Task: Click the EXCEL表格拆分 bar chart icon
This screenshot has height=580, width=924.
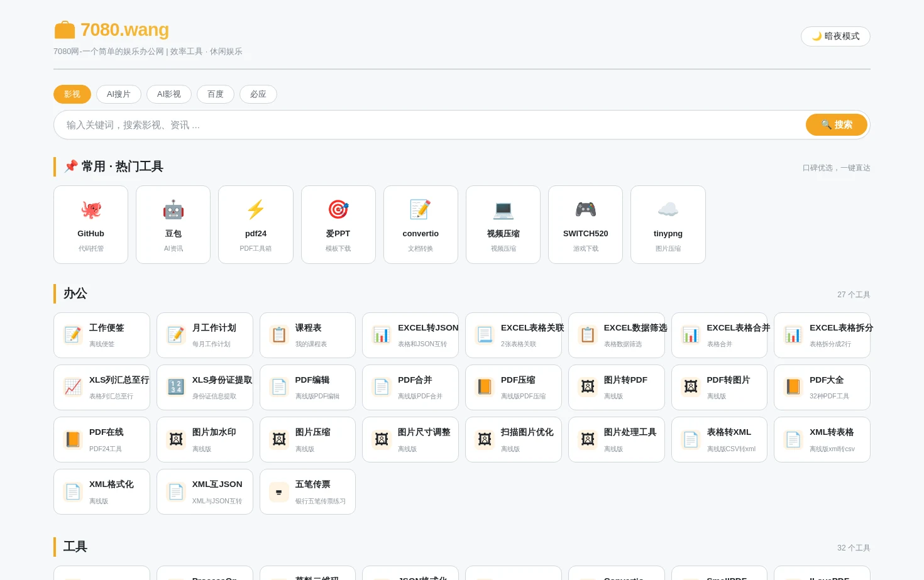Action: tap(793, 335)
